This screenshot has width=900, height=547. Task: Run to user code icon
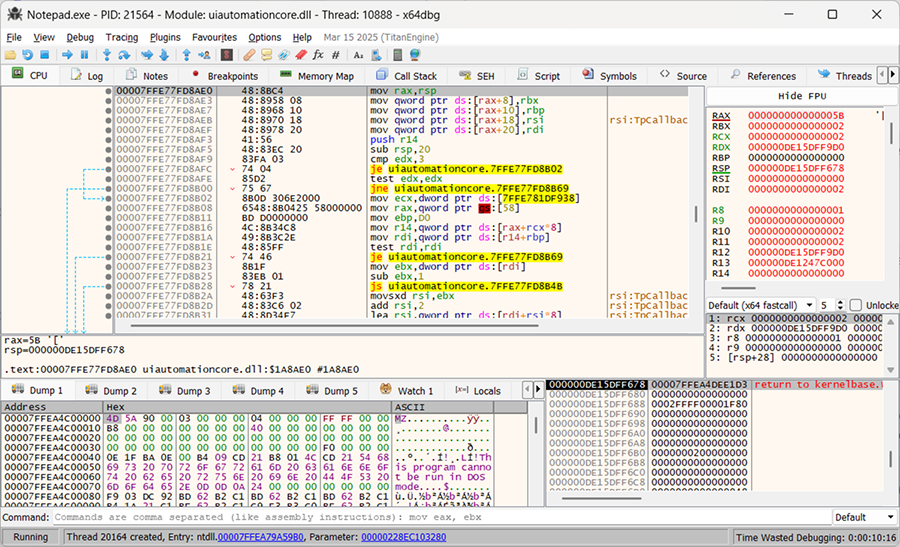(x=204, y=55)
